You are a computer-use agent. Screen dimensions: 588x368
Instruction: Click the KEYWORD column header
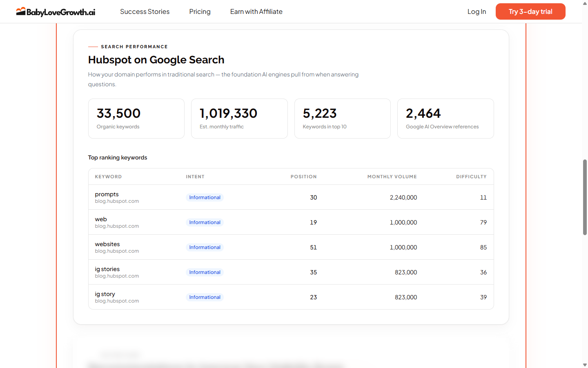click(108, 177)
